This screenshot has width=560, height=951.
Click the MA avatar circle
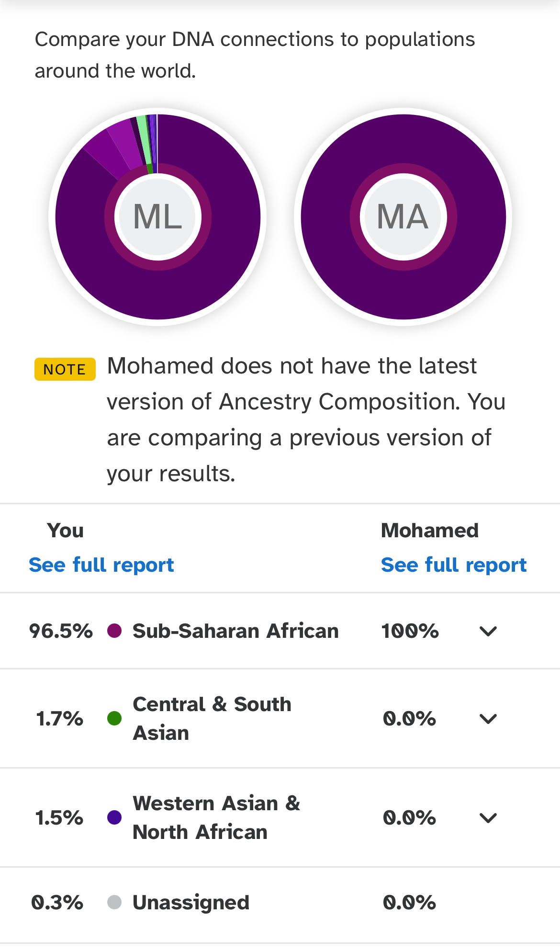[403, 217]
